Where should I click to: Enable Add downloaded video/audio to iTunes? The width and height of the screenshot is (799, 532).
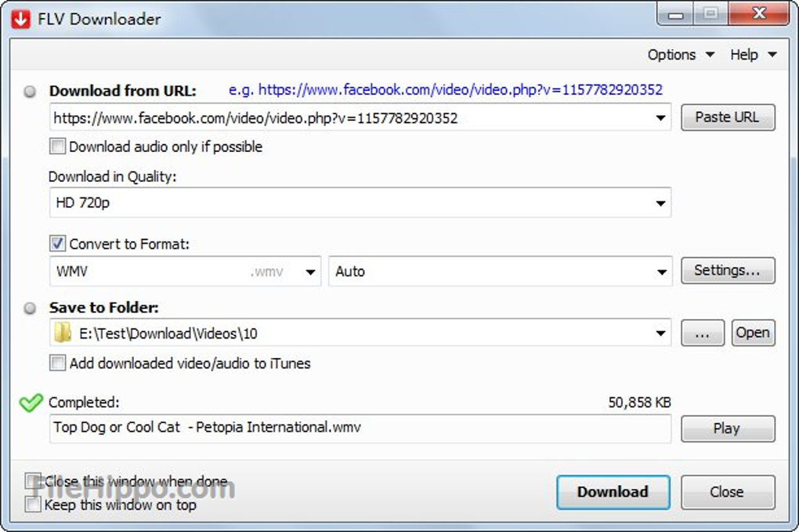pos(58,363)
